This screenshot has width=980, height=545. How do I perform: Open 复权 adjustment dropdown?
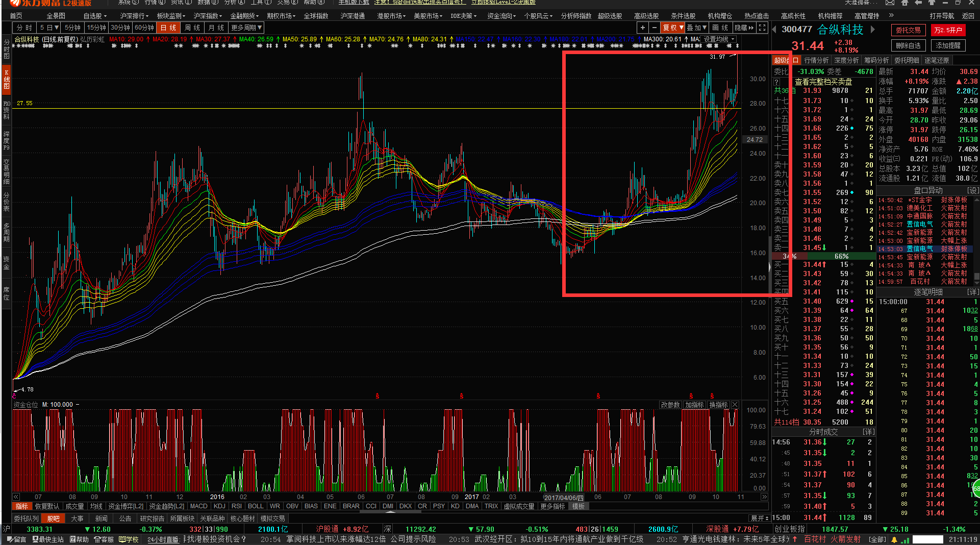point(673,28)
